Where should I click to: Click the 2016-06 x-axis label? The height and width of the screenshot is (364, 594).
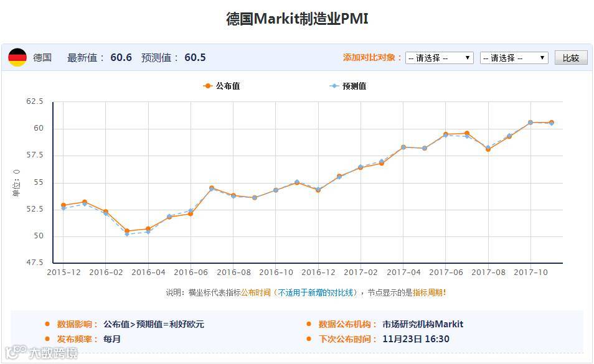point(191,273)
